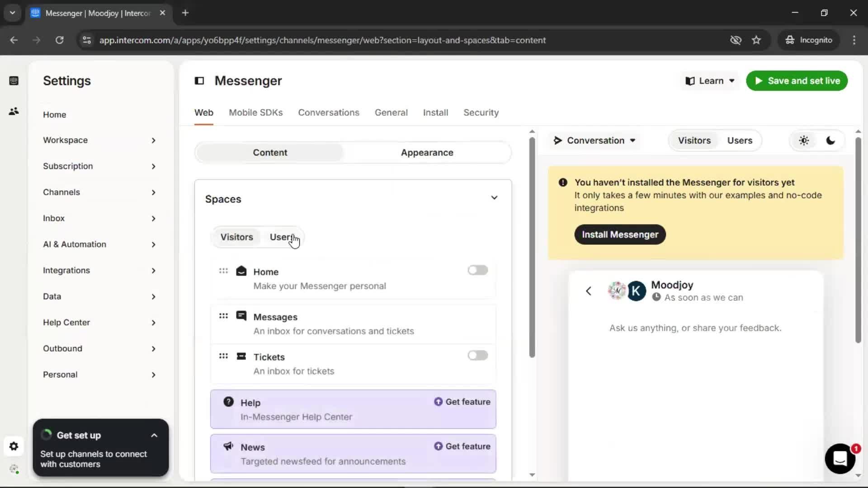The width and height of the screenshot is (868, 488).
Task: Open the Install tab
Action: (435, 113)
